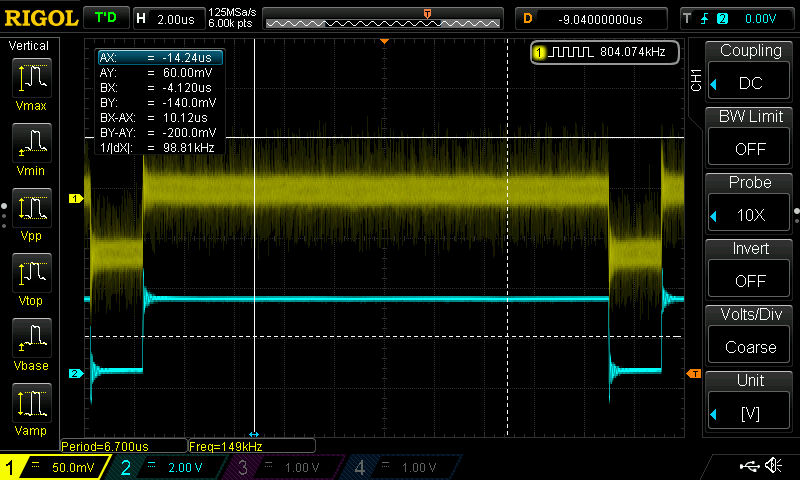The image size is (800, 480).
Task: Select the Vmax measurement icon
Action: click(31, 78)
